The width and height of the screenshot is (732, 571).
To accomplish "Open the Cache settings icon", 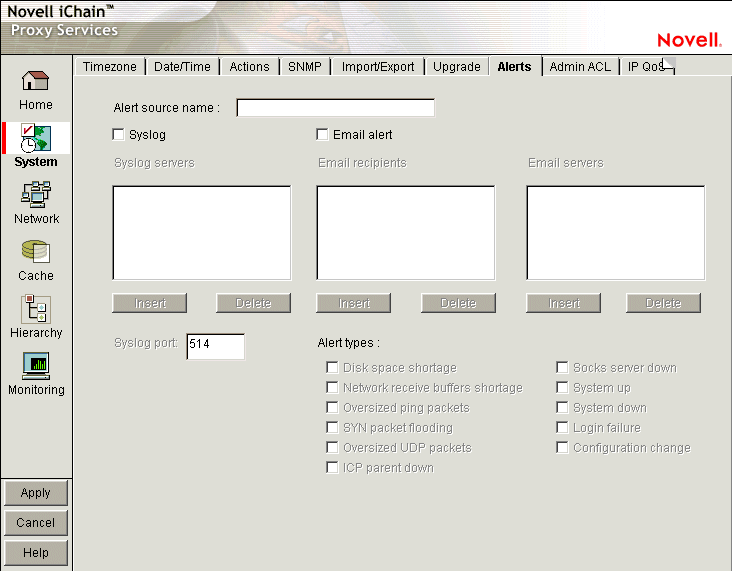I will pyautogui.click(x=35, y=252).
